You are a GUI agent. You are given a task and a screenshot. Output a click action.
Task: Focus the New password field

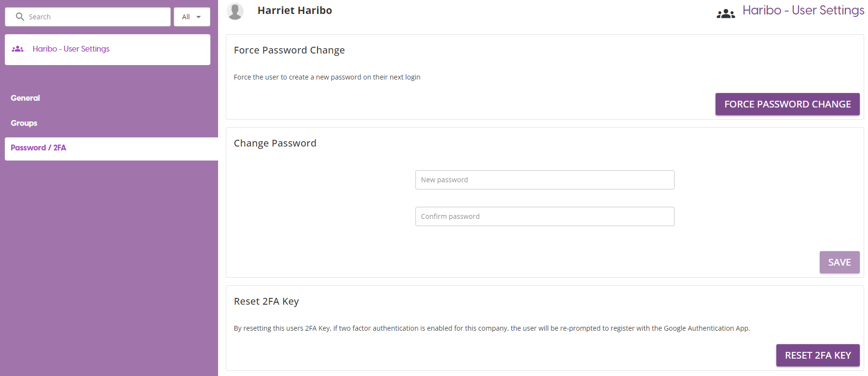(x=544, y=180)
